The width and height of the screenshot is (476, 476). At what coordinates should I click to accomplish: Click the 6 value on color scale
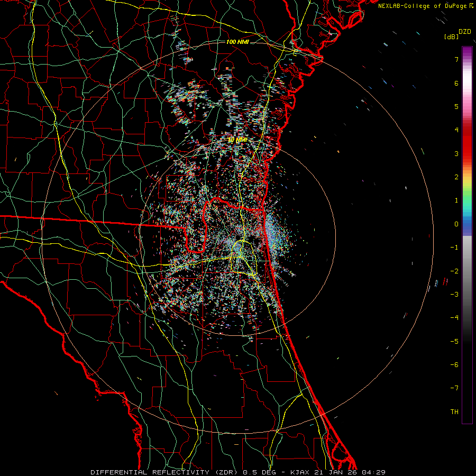[x=456, y=83]
